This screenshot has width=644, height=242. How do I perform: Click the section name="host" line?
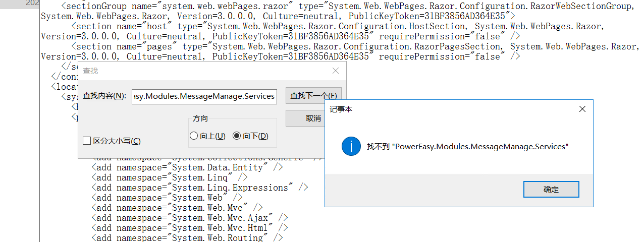click(303, 26)
